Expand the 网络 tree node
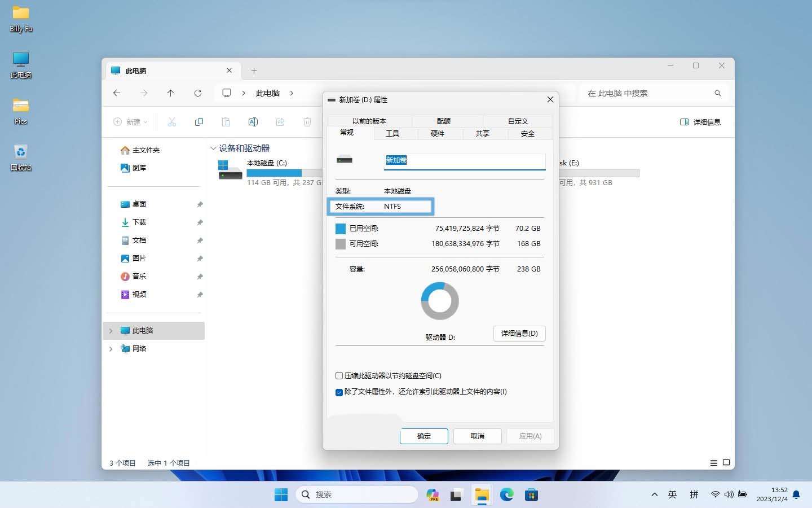Image resolution: width=812 pixels, height=508 pixels. pos(111,349)
